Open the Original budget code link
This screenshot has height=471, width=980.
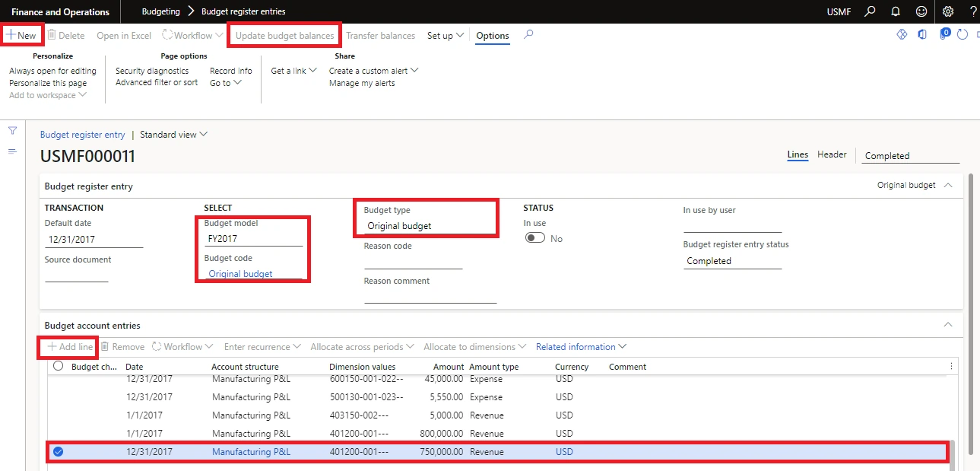(240, 274)
